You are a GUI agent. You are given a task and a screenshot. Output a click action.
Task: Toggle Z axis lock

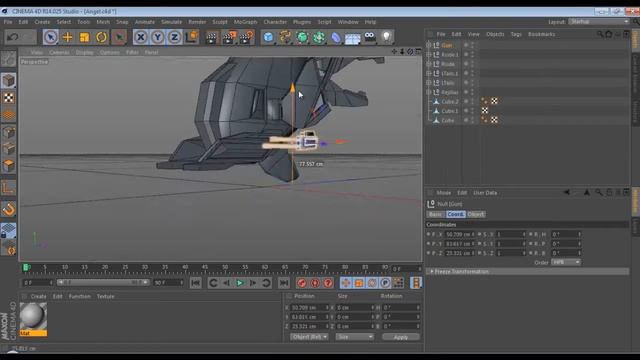[x=174, y=37]
